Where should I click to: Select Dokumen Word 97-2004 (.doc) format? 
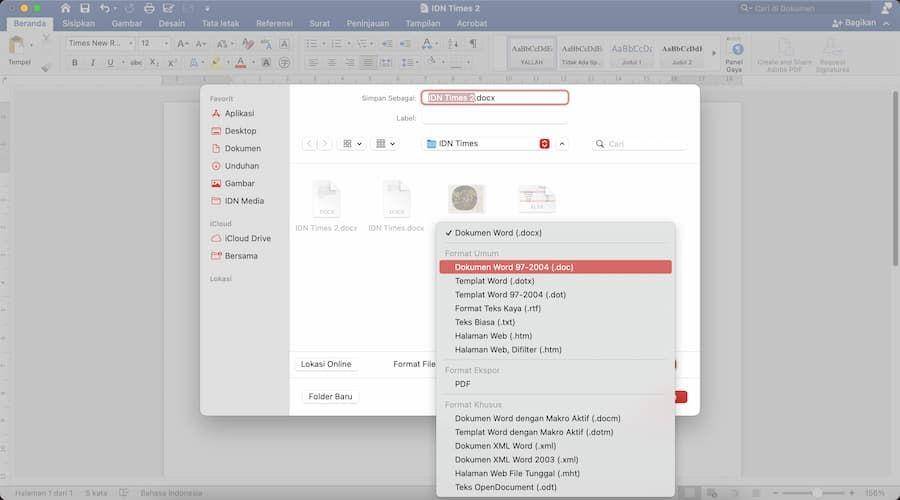click(x=555, y=267)
